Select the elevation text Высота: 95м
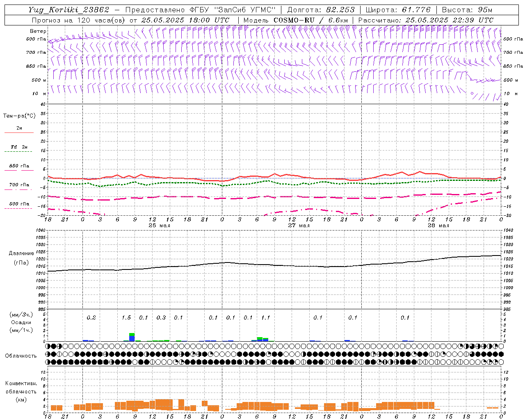525x420 pixels. tap(467, 10)
